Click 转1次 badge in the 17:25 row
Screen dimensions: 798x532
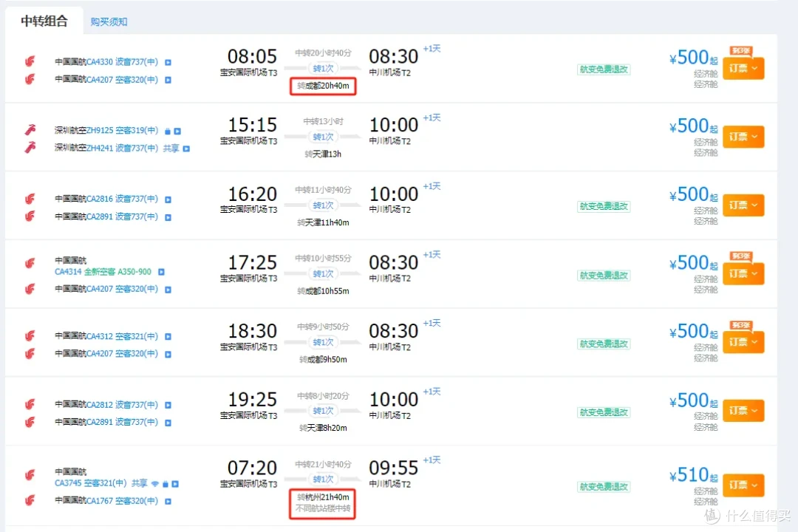(323, 274)
